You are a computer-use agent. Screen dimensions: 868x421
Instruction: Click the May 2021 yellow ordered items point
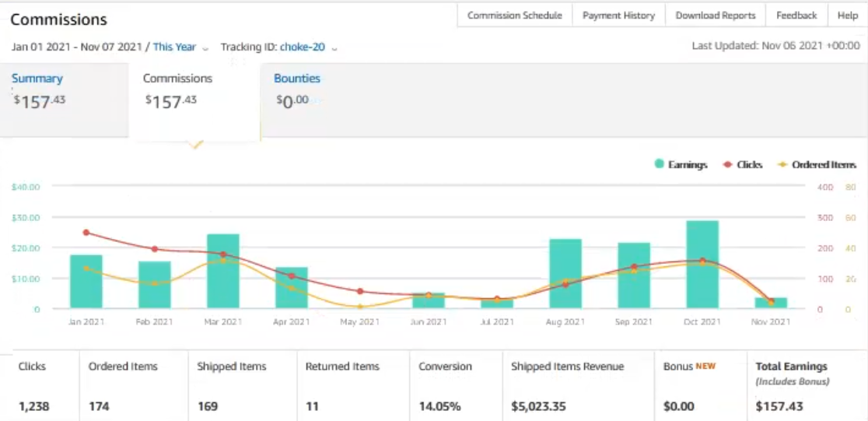pyautogui.click(x=360, y=307)
